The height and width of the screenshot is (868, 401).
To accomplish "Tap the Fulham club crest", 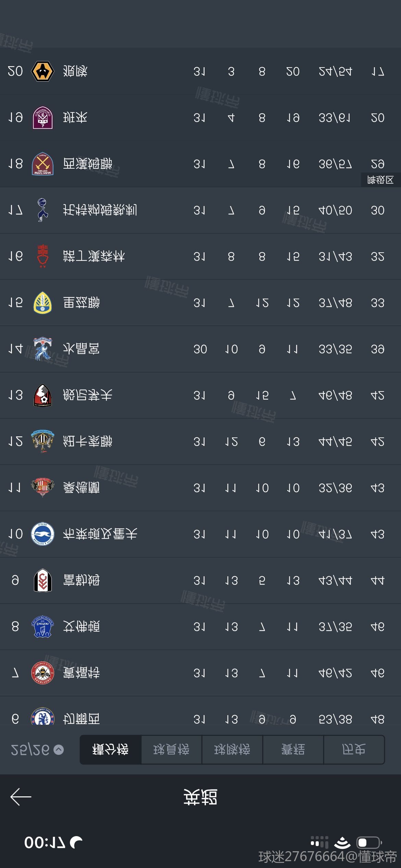I will pos(42,580).
